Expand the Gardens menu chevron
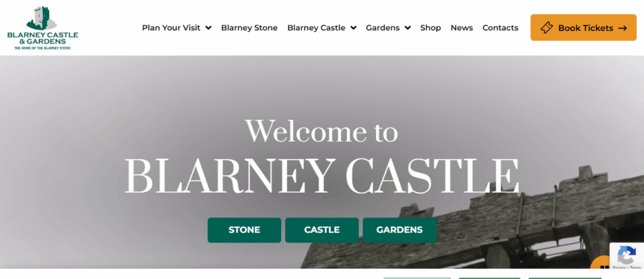The width and height of the screenshot is (644, 279). (x=408, y=28)
